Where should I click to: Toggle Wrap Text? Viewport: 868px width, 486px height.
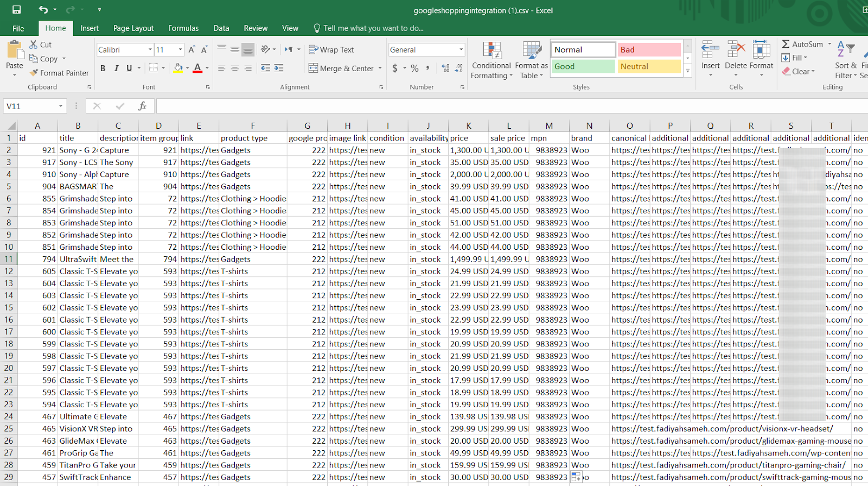click(331, 49)
